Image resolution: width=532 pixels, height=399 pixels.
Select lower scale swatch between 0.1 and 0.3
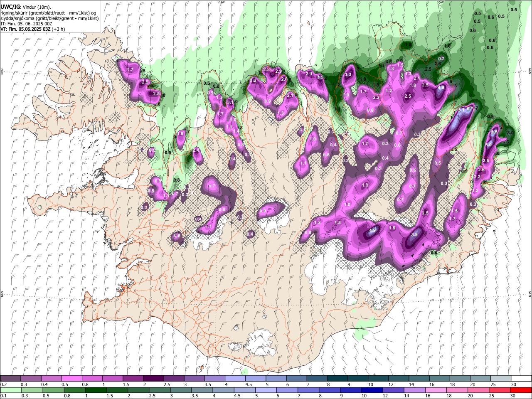coord(11,390)
